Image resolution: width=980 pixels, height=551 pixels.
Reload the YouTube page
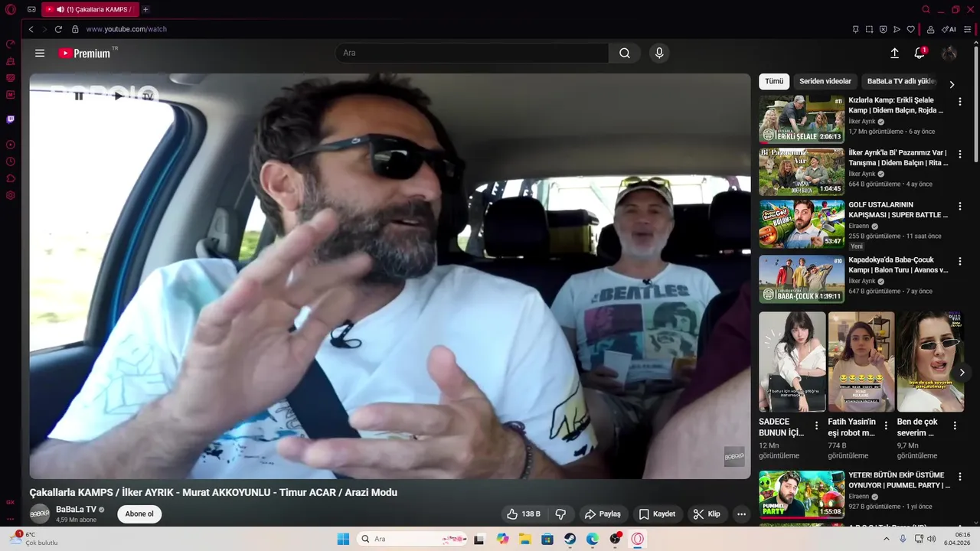pyautogui.click(x=58, y=29)
